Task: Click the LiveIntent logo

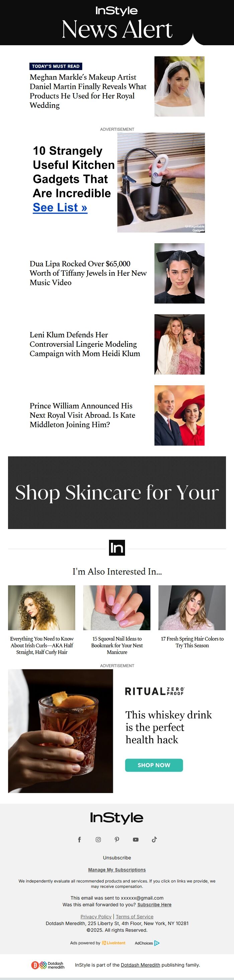Action: (114, 943)
